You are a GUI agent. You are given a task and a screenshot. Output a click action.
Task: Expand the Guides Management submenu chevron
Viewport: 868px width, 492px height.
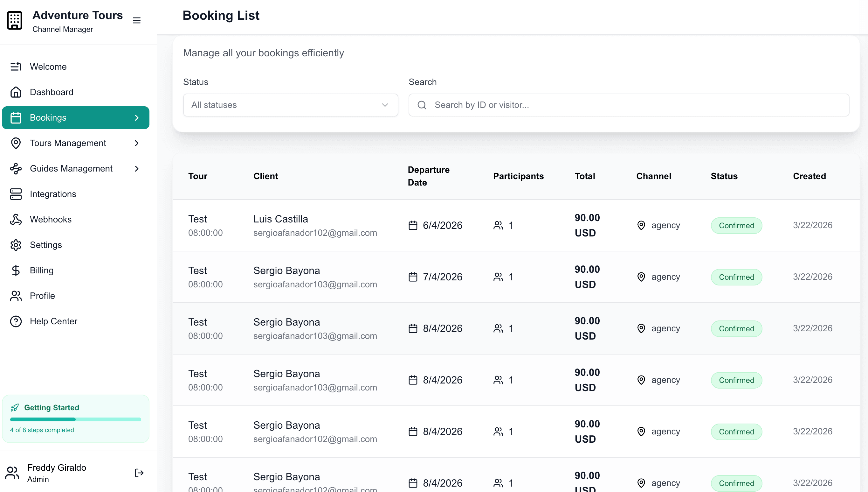(137, 169)
